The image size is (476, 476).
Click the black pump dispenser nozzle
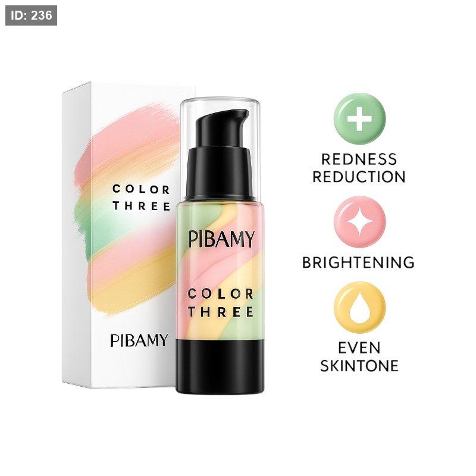coord(222,127)
